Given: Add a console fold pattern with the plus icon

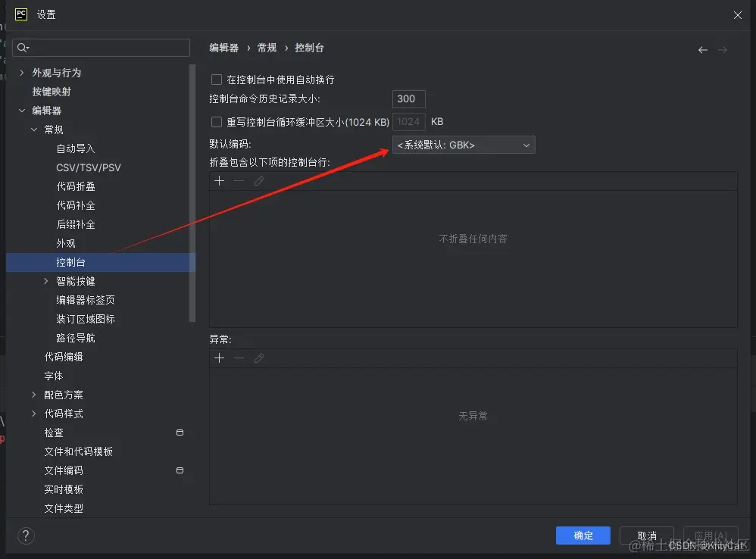Looking at the screenshot, I should 219,180.
